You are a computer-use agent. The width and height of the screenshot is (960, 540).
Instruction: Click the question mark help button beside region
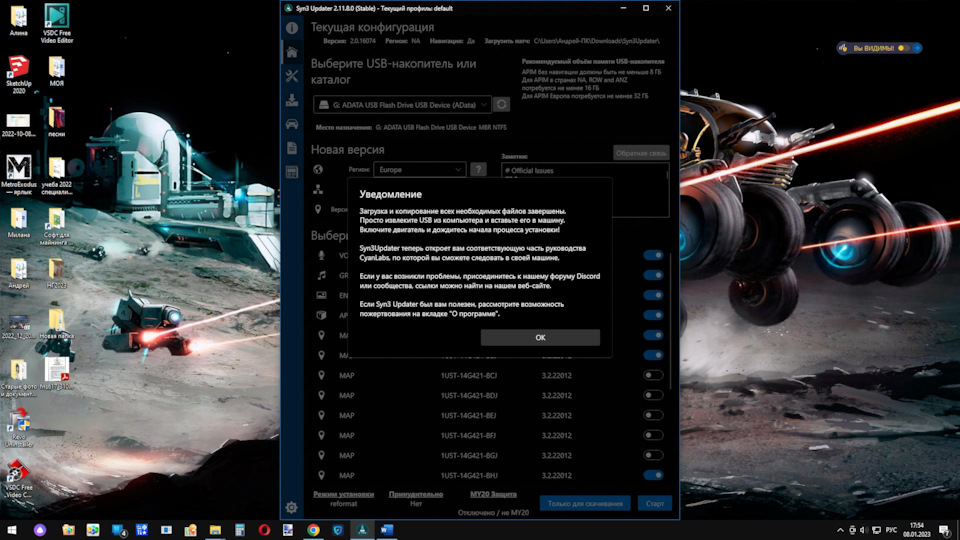478,170
